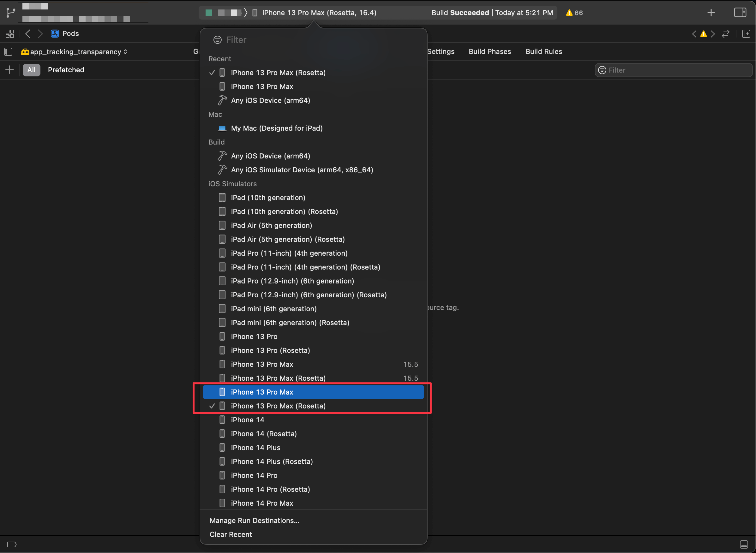Viewport: 756px width, 553px height.
Task: Select iPhone 14 Plus (Rosetta)
Action: (313, 461)
